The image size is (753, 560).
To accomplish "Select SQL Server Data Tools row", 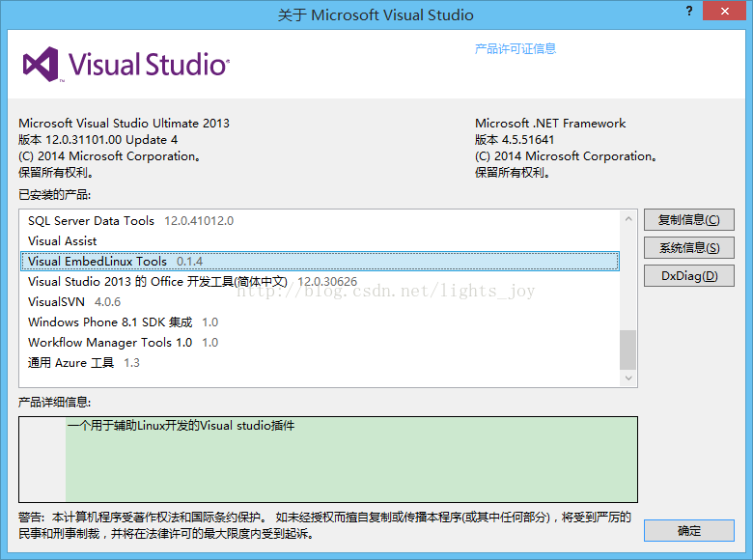I will pyautogui.click(x=320, y=221).
